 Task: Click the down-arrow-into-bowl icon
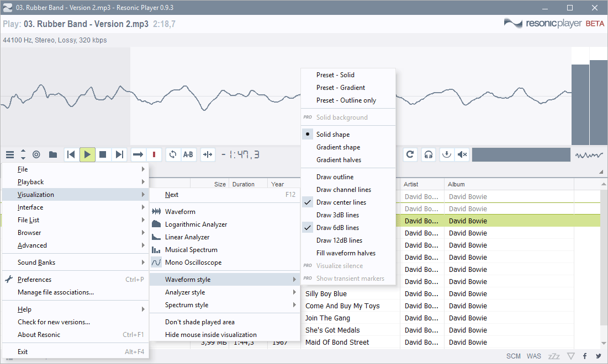click(447, 154)
